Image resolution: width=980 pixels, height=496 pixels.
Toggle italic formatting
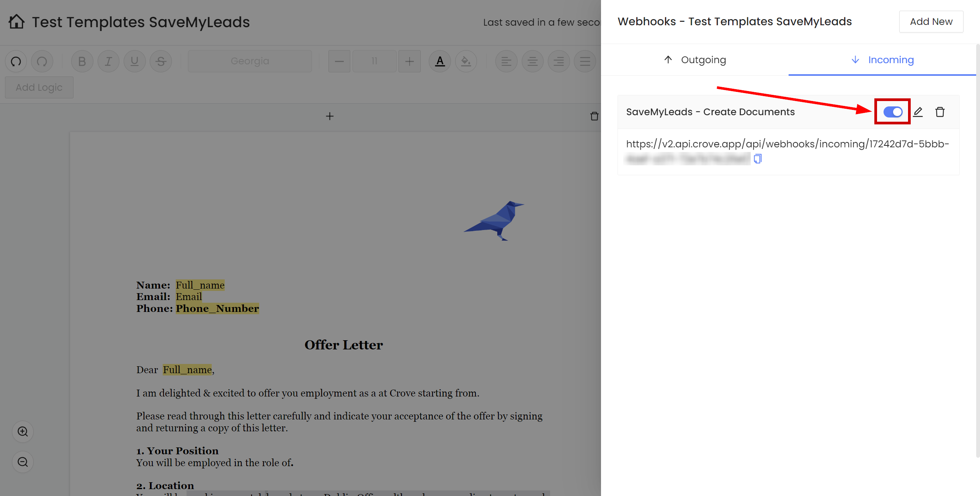(x=108, y=61)
